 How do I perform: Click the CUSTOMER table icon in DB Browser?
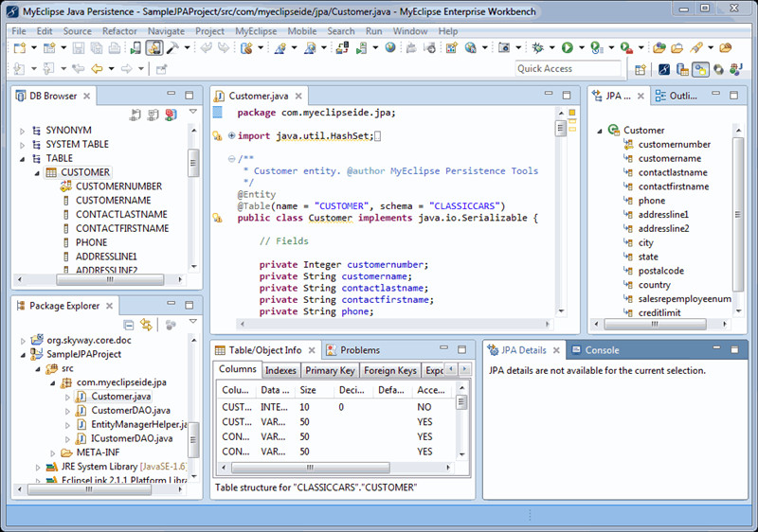pyautogui.click(x=51, y=172)
